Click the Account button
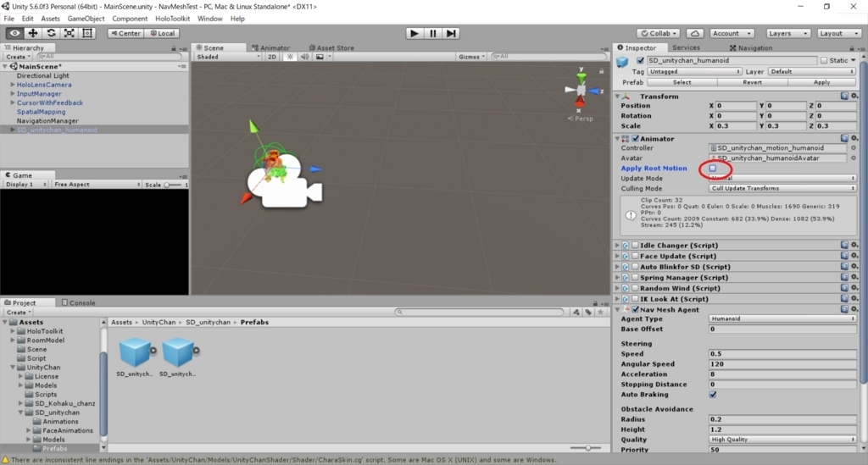 [731, 33]
